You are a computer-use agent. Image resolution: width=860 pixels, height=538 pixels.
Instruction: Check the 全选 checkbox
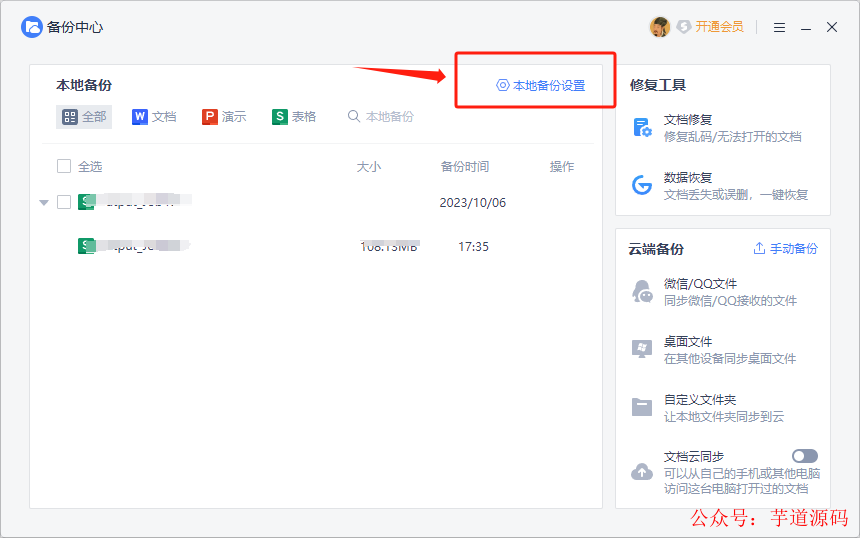(64, 166)
